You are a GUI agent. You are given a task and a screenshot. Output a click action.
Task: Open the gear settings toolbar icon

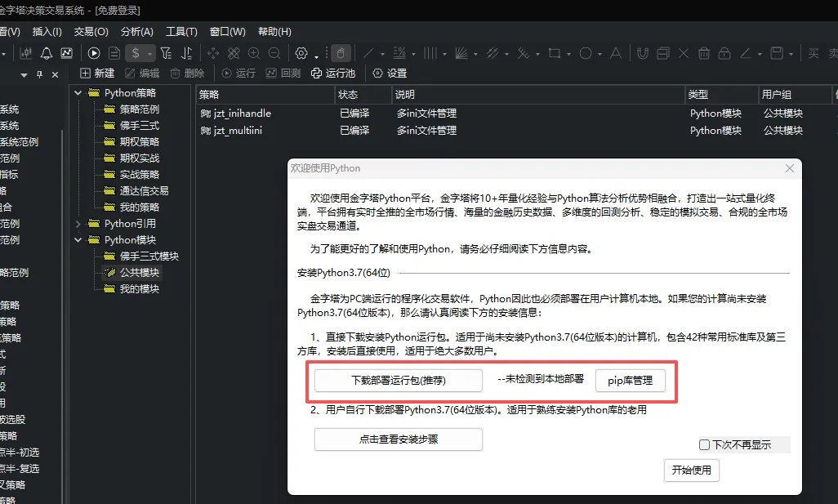pos(301,53)
